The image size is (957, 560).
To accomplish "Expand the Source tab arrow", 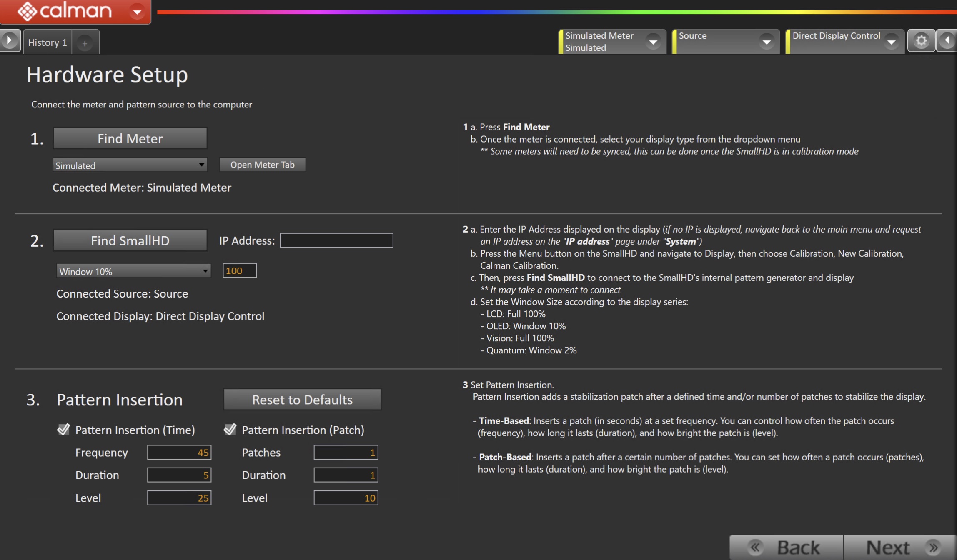I will (766, 42).
